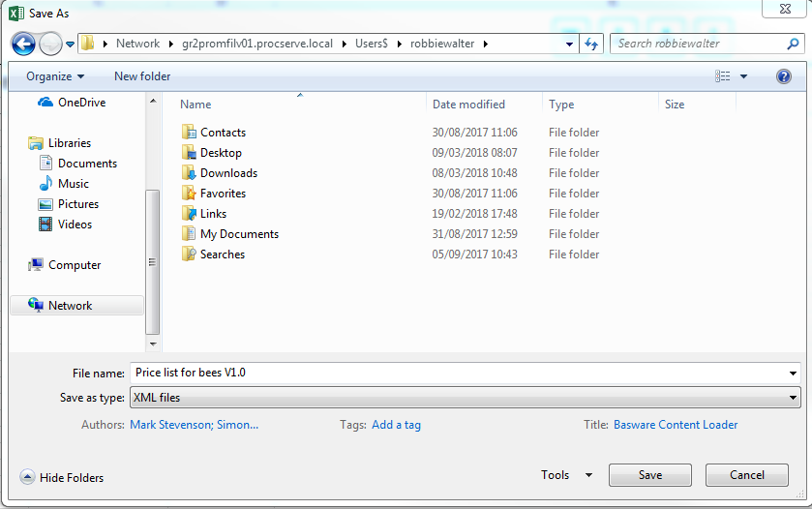Click the Title value Basware Content Loader

(x=676, y=425)
